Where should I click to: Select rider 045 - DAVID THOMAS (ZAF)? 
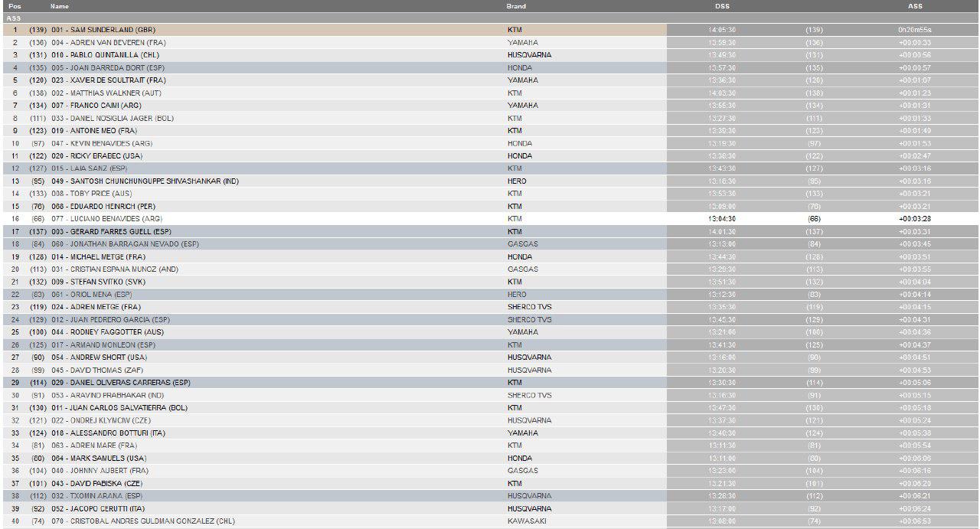point(96,370)
